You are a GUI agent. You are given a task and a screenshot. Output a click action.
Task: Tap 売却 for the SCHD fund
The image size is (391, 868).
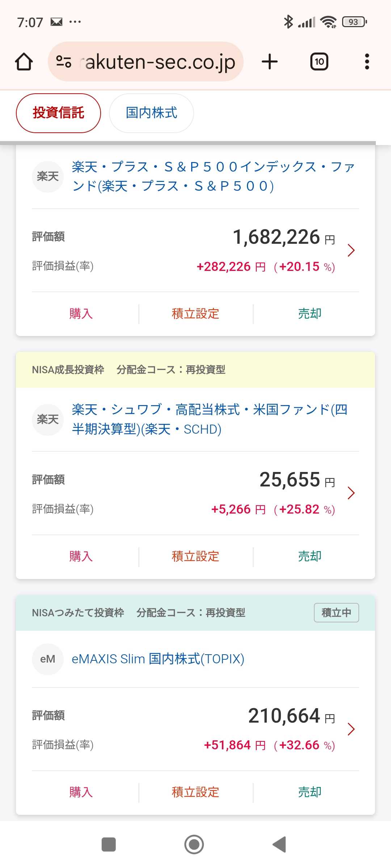click(x=310, y=556)
